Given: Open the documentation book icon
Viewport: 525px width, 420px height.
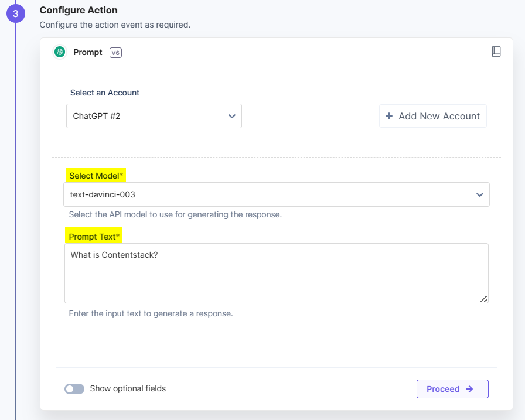Looking at the screenshot, I should click(x=496, y=52).
